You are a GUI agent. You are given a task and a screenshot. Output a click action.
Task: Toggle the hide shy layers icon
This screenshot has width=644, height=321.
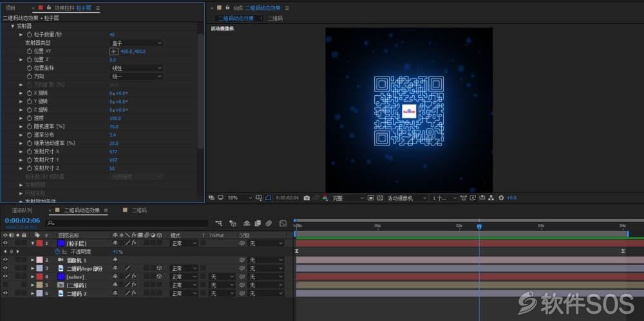point(247,223)
